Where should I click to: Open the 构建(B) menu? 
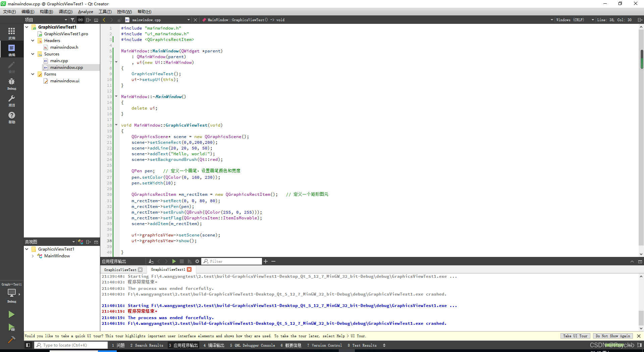point(46,12)
